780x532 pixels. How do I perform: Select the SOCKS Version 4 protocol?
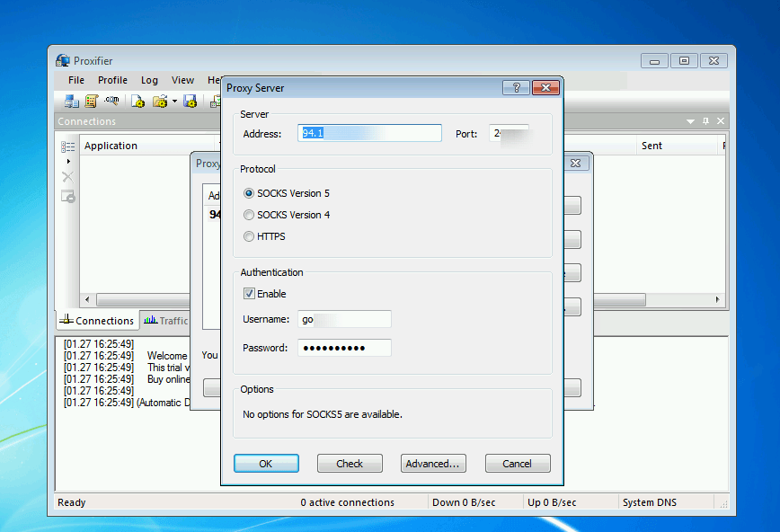(x=249, y=215)
